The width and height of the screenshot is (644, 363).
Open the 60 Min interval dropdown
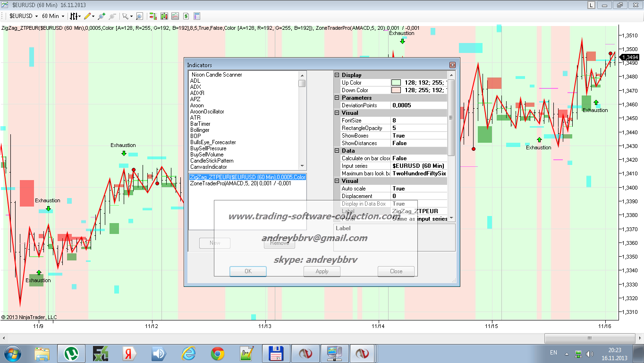point(53,16)
